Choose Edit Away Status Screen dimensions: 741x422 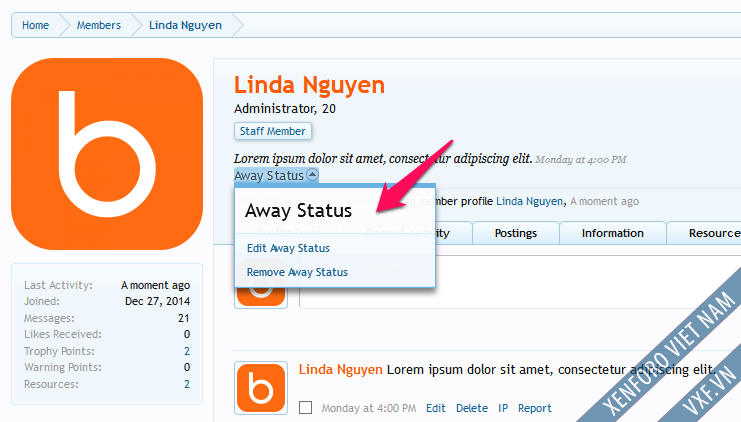pyautogui.click(x=288, y=248)
